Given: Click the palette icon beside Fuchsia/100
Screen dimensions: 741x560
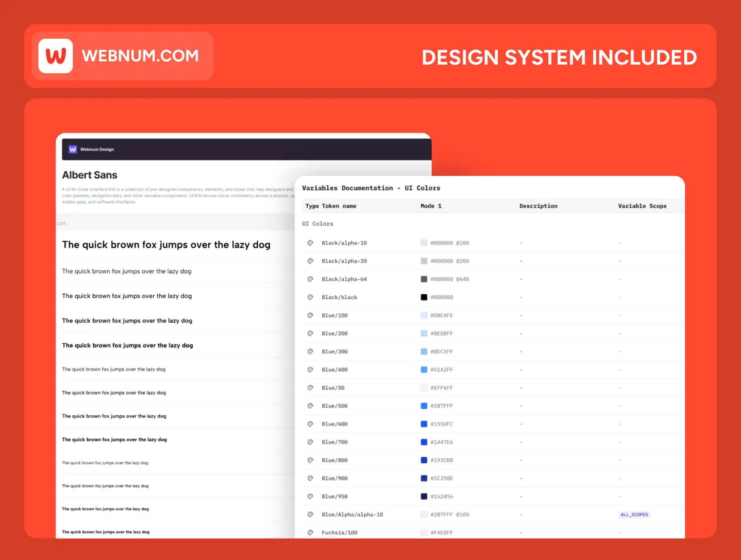Looking at the screenshot, I should pyautogui.click(x=310, y=532).
